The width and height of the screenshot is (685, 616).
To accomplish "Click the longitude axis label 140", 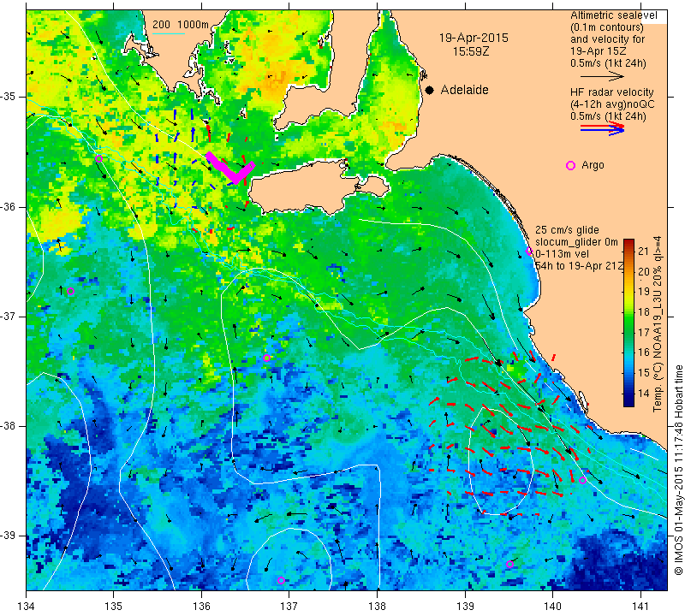I will (x=552, y=606).
